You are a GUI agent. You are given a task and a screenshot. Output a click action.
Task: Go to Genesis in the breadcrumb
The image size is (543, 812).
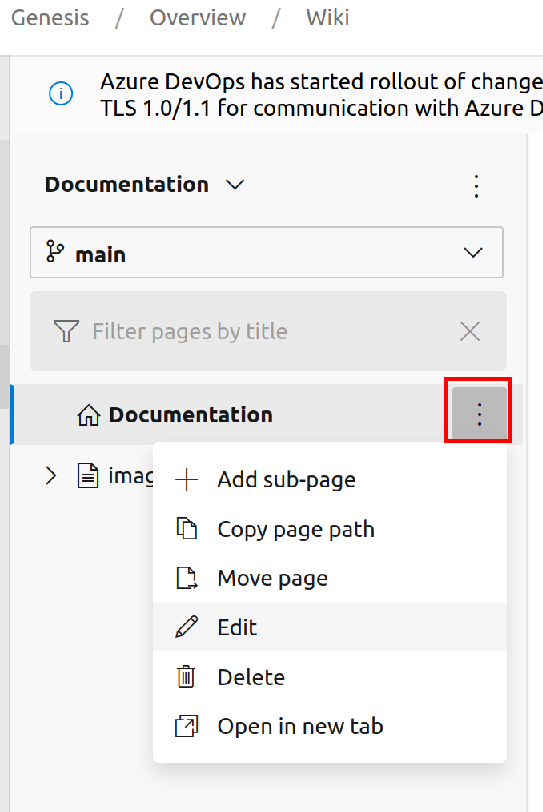click(50, 18)
